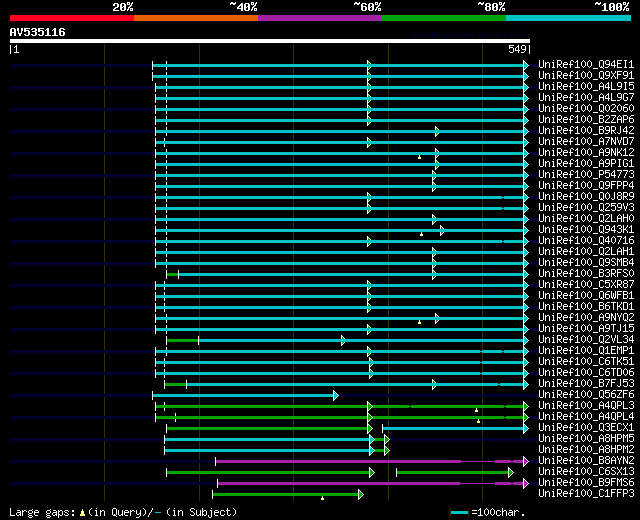
Task: Click the green ~80% legend segment
Action: (444, 18)
